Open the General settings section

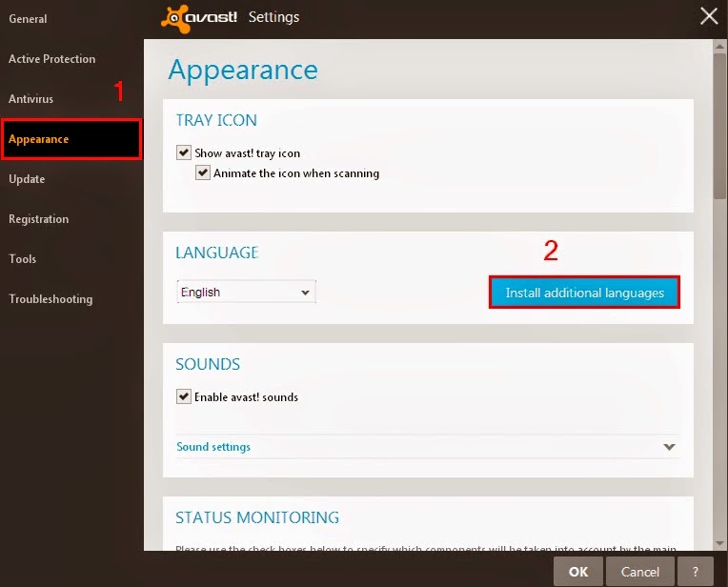[x=28, y=19]
